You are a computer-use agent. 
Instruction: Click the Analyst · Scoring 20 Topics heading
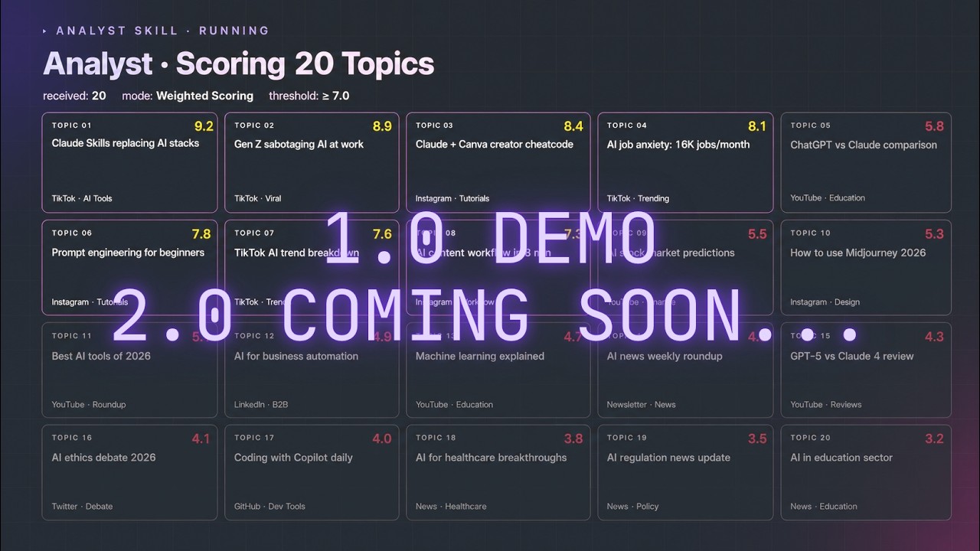[239, 64]
